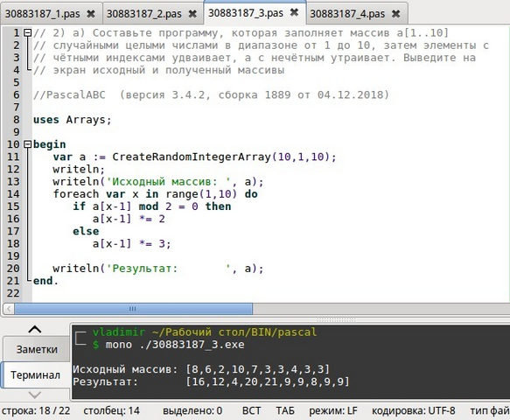Click the down arrow below the Терминал tab
The image size is (510, 420).
point(35,395)
